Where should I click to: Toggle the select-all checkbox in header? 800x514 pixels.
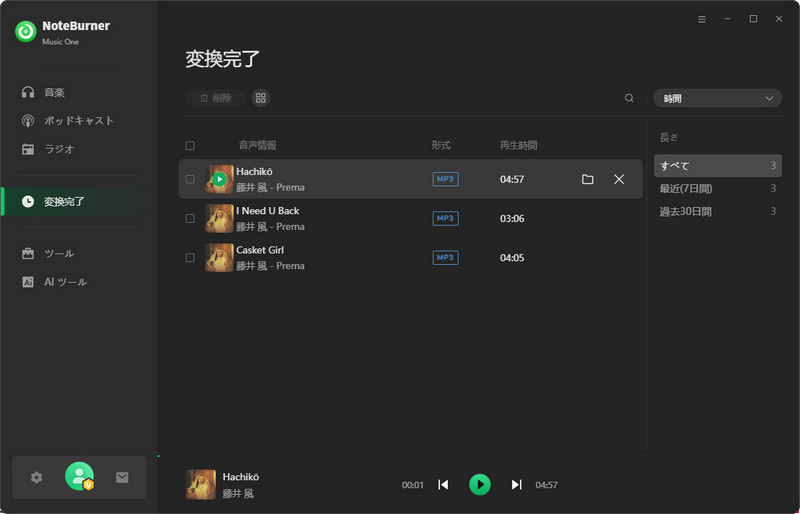190,145
